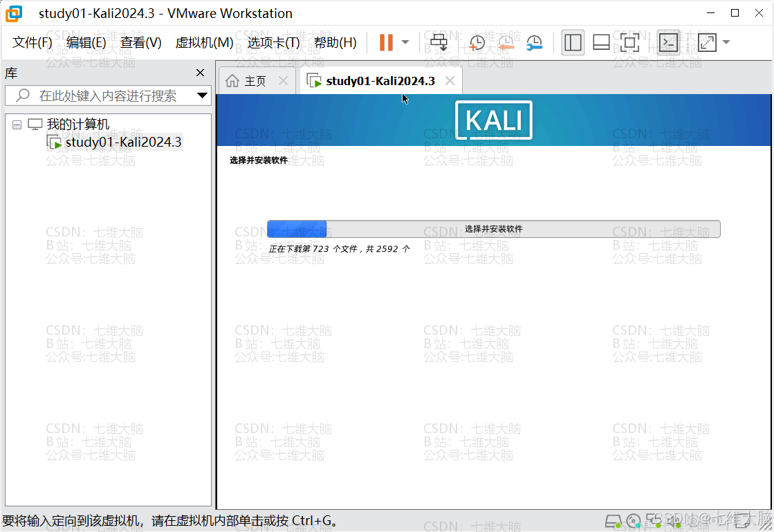Click the installation progress bar
The width and height of the screenshot is (774, 532).
click(x=494, y=229)
